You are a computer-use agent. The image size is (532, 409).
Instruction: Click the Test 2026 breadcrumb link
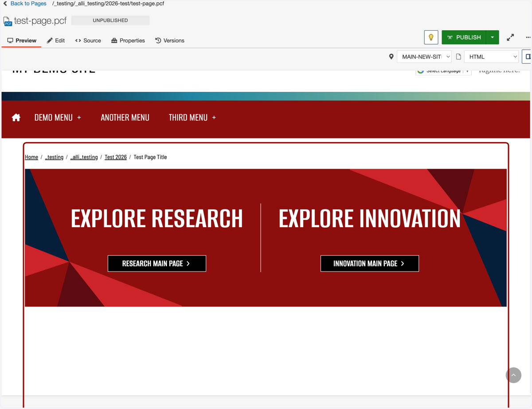[x=116, y=157]
